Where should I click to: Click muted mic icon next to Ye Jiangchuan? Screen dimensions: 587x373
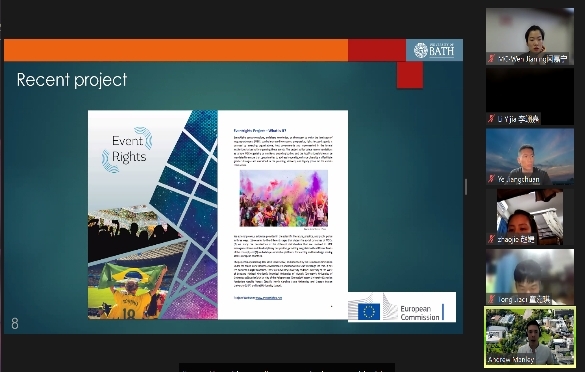click(492, 179)
